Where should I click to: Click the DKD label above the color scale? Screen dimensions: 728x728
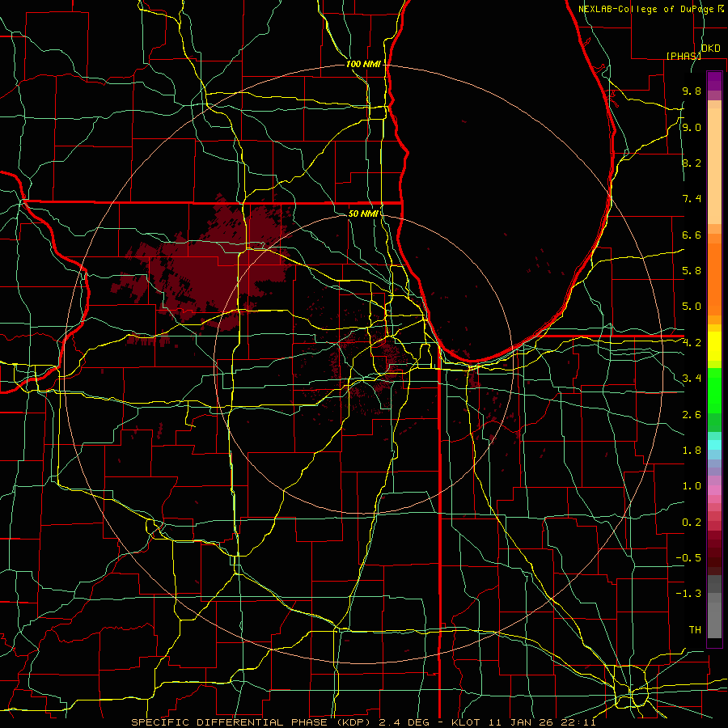point(710,49)
